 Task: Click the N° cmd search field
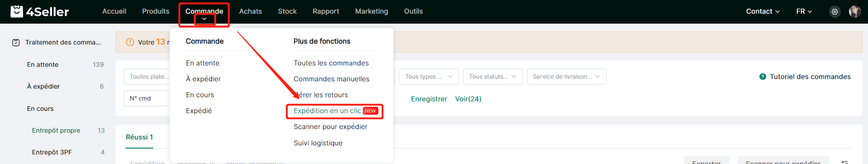click(x=147, y=99)
